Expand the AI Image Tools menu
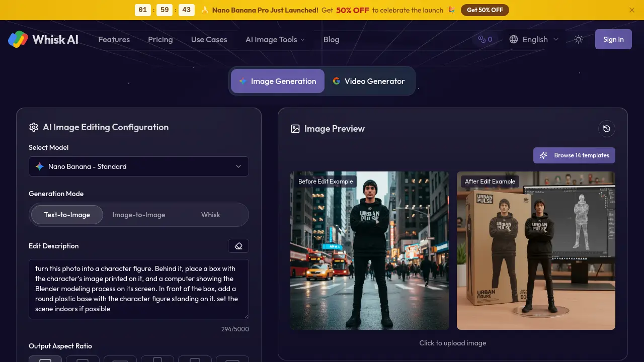 pyautogui.click(x=275, y=39)
